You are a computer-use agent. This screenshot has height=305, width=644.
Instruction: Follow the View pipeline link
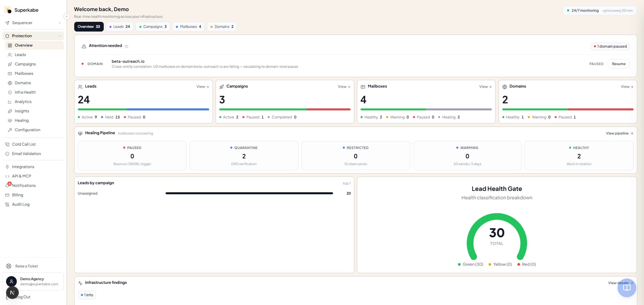[x=619, y=133]
